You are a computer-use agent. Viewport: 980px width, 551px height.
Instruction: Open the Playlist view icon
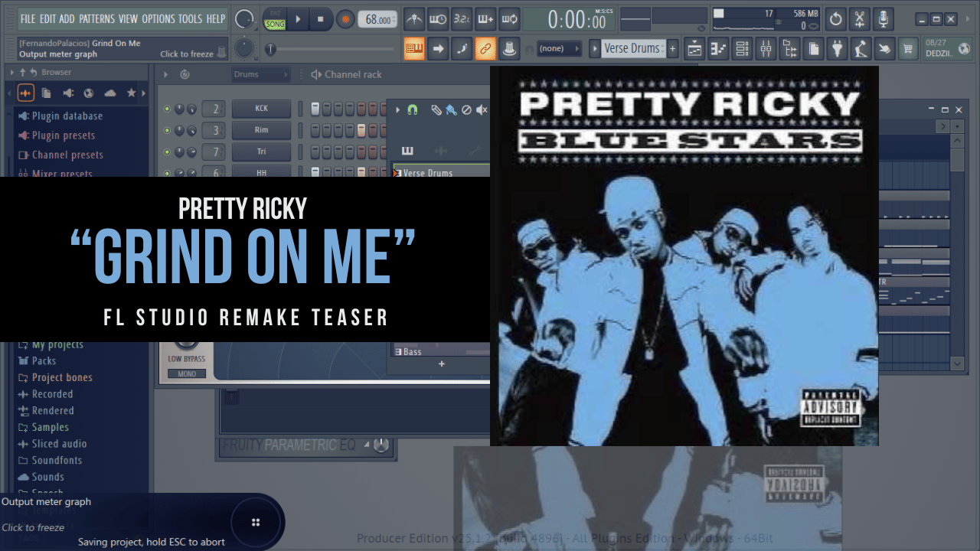click(x=694, y=49)
